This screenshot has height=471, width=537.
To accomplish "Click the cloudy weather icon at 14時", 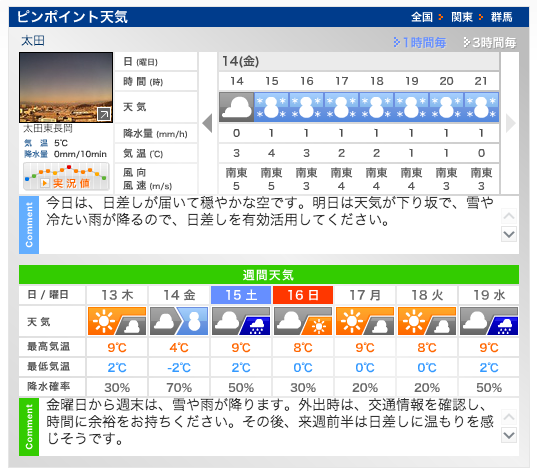I will click(236, 107).
